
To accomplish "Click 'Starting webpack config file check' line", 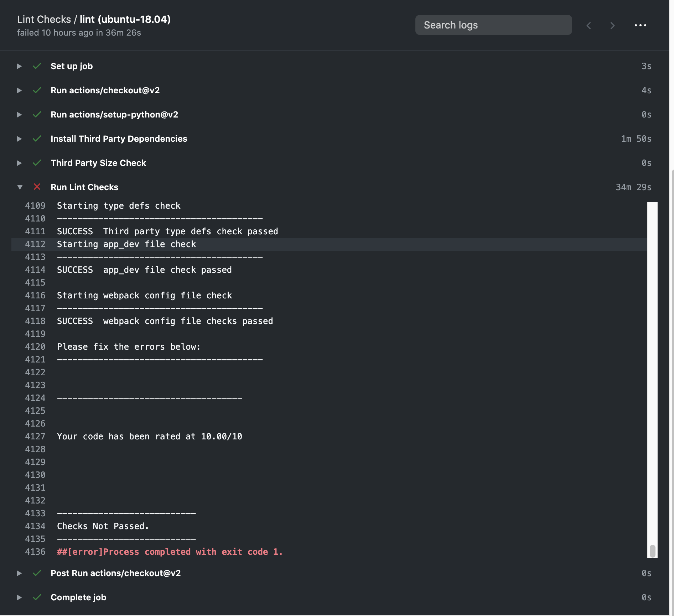I will [x=144, y=296].
